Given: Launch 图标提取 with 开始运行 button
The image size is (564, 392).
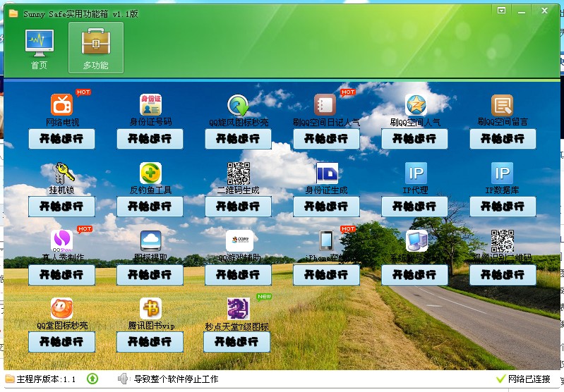Looking at the screenshot, I should [x=150, y=275].
